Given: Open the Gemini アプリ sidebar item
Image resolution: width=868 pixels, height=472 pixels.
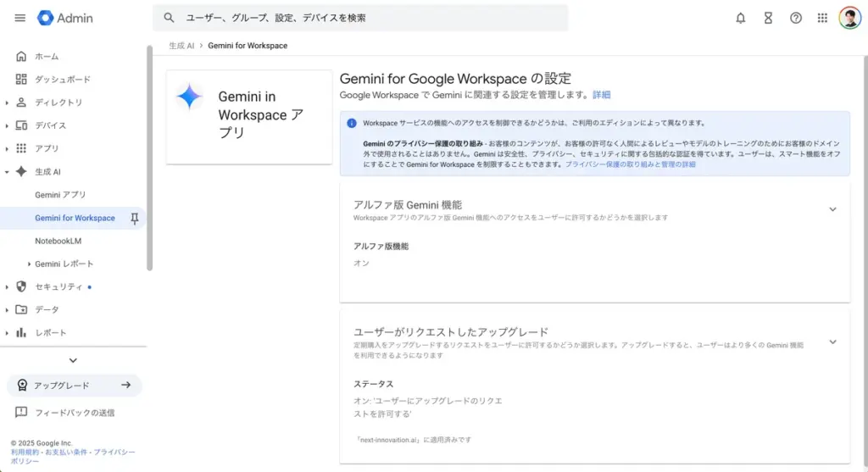Looking at the screenshot, I should 60,195.
